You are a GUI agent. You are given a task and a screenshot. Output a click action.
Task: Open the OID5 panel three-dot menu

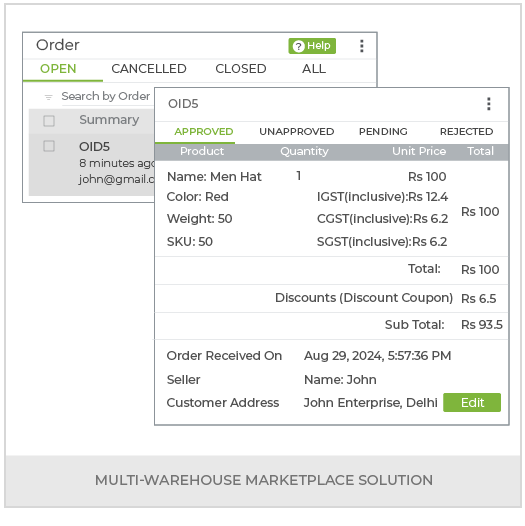coord(488,104)
